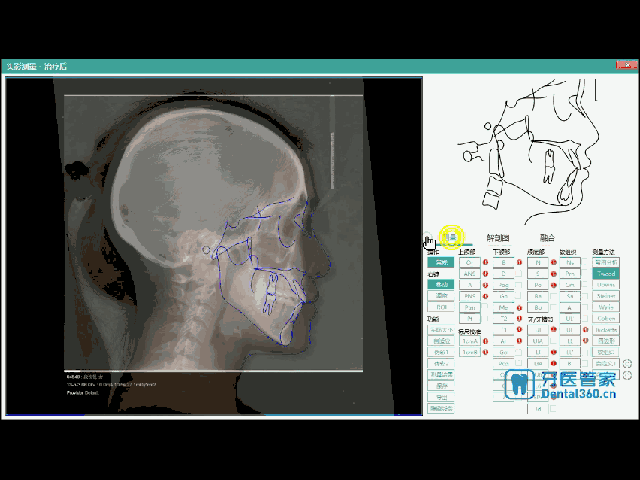Select the Wylie analysis method
The height and width of the screenshot is (480, 640).
(606, 307)
